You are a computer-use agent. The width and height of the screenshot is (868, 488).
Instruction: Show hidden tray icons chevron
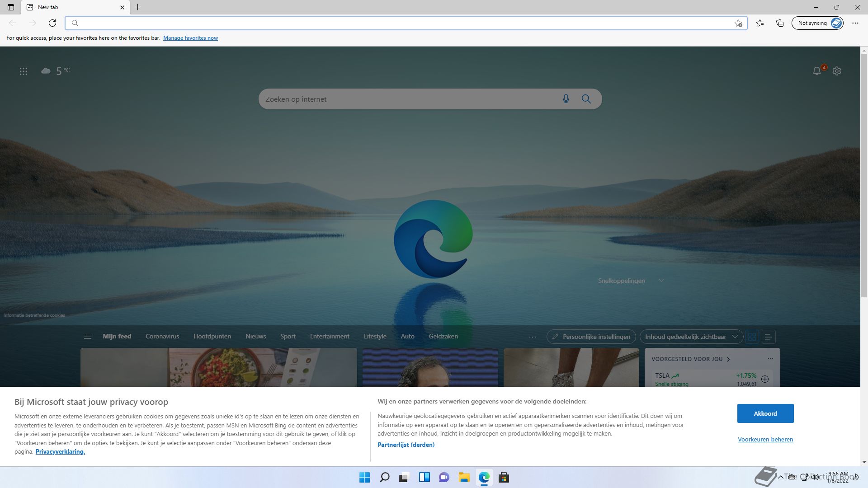click(x=780, y=477)
